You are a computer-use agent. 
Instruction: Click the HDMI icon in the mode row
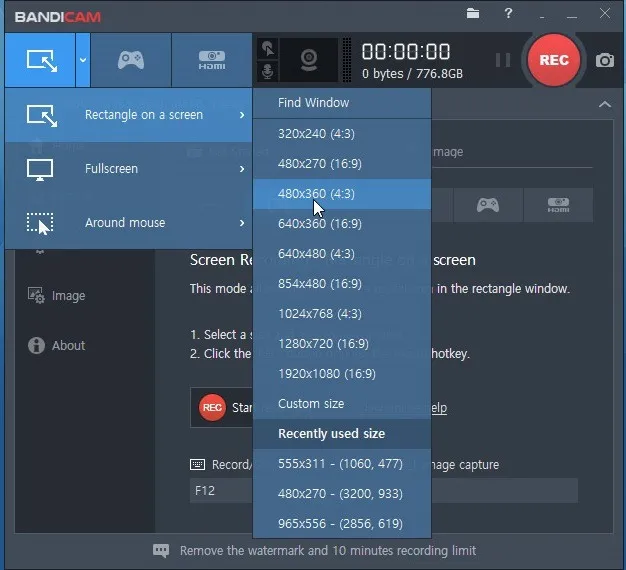click(558, 205)
